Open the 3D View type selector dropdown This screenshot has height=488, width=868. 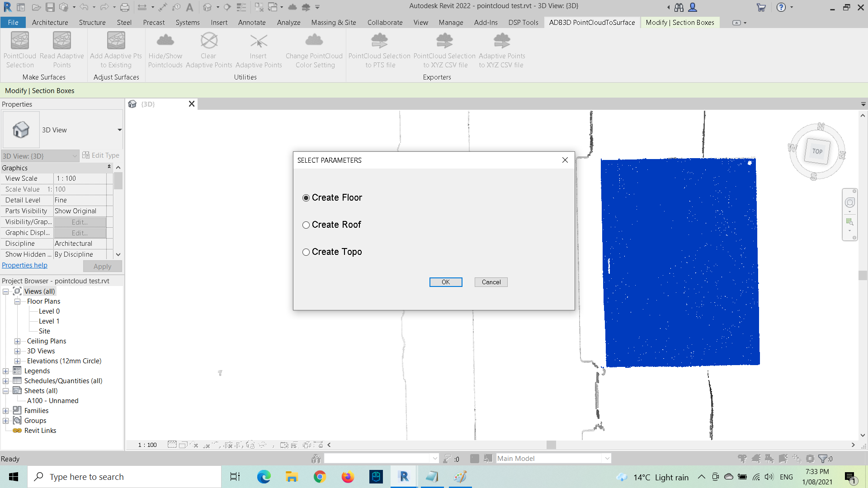tap(119, 130)
